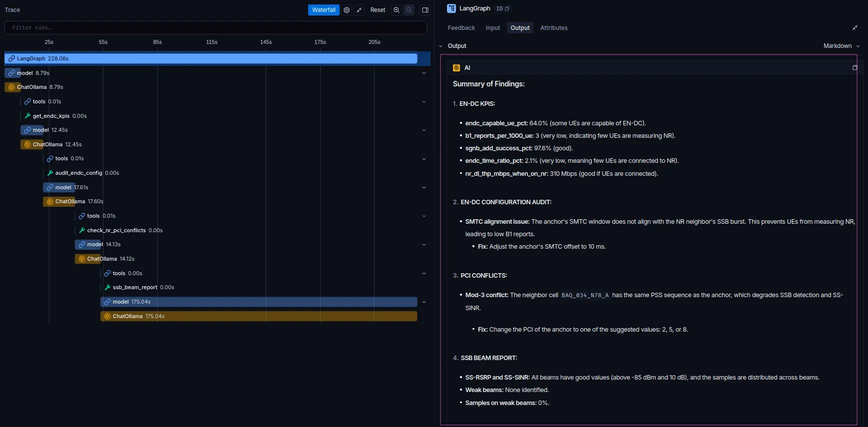Toggle the Waterfall view button
The image size is (868, 427).
[x=324, y=10]
